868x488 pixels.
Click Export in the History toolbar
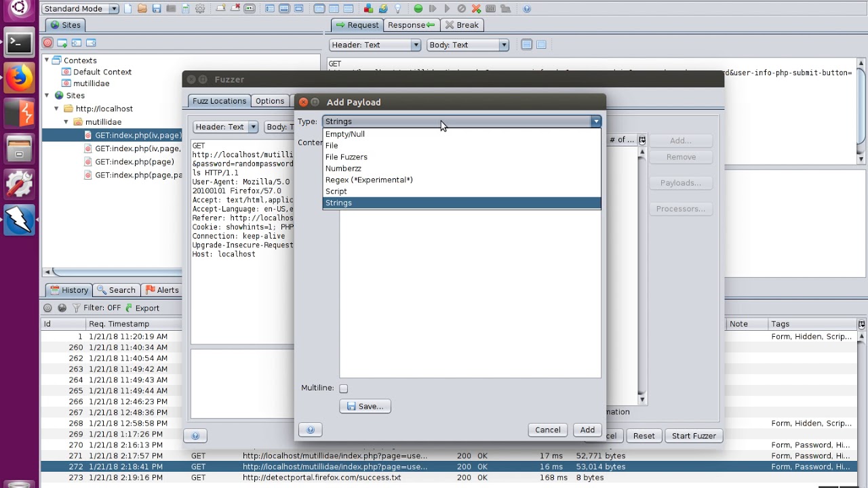pos(142,308)
